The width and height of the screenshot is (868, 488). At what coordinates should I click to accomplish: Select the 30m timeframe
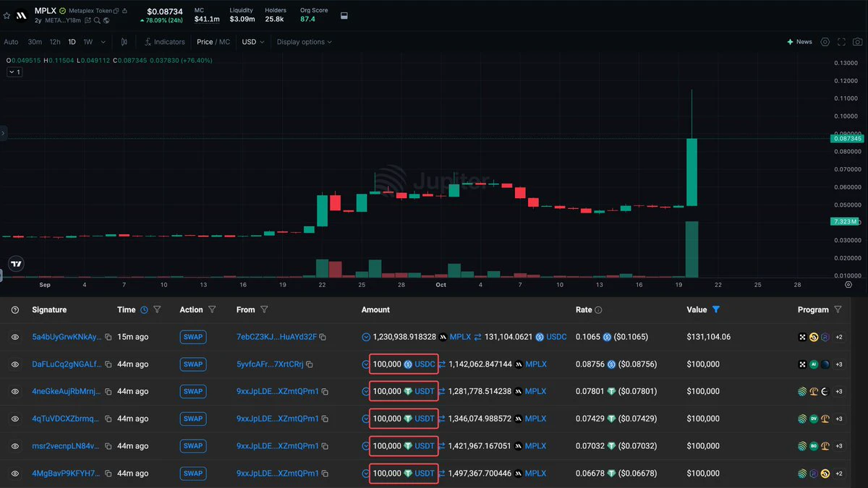coord(35,42)
